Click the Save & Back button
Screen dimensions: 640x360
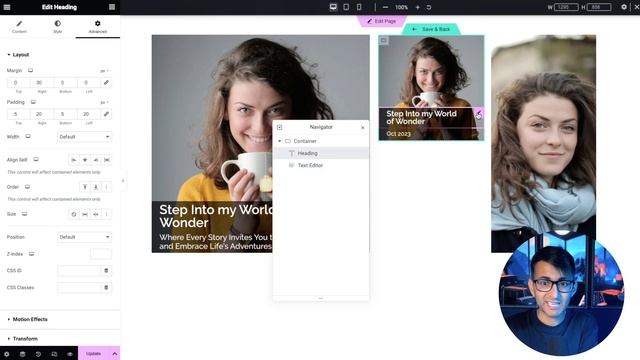(x=431, y=29)
